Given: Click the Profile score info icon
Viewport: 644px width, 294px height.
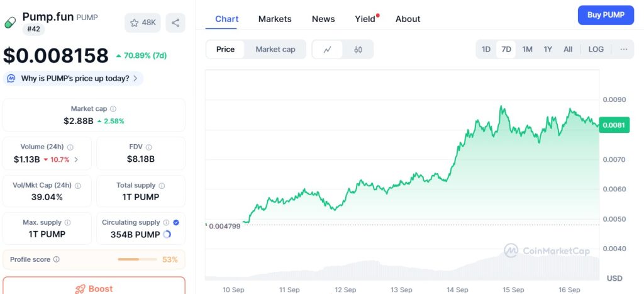Looking at the screenshot, I should tap(57, 259).
